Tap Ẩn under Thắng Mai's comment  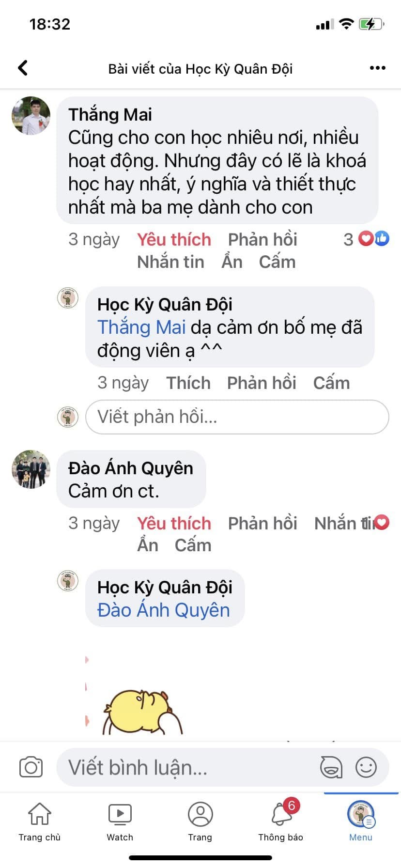point(232,262)
